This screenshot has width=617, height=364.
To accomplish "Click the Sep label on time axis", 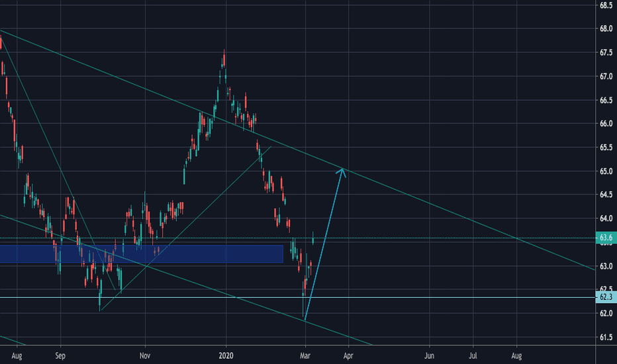I will [x=60, y=356].
